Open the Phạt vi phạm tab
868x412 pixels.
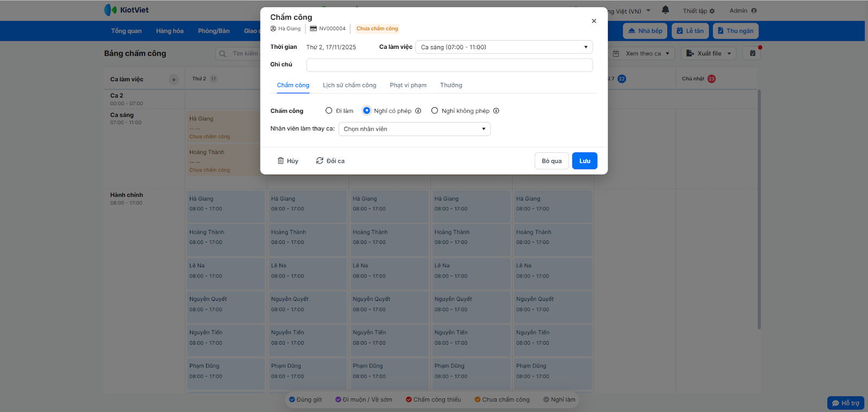(x=408, y=86)
